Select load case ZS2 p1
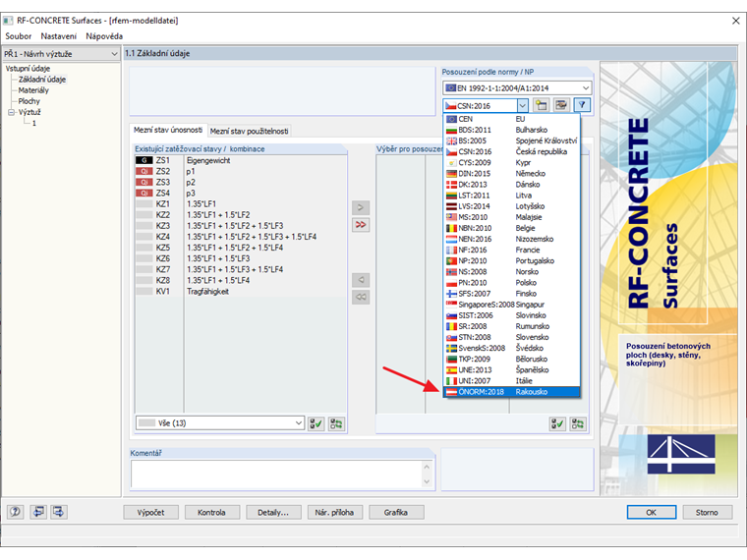 241,171
